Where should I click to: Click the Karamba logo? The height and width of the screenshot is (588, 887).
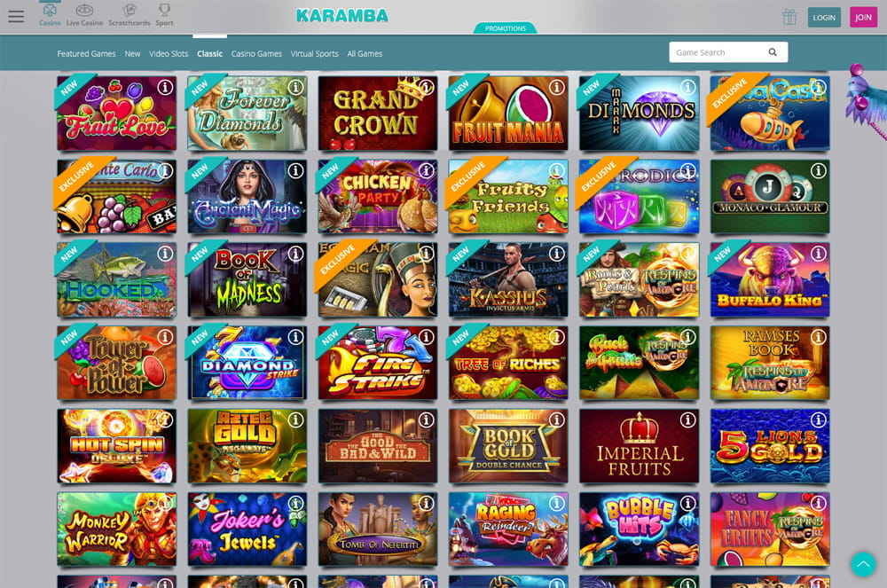(x=342, y=16)
